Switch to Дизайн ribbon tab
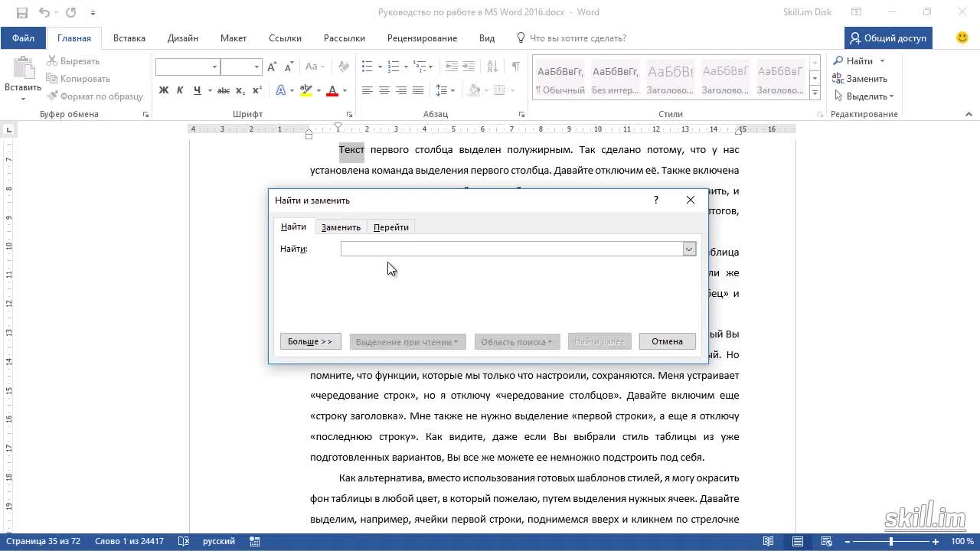 click(183, 38)
